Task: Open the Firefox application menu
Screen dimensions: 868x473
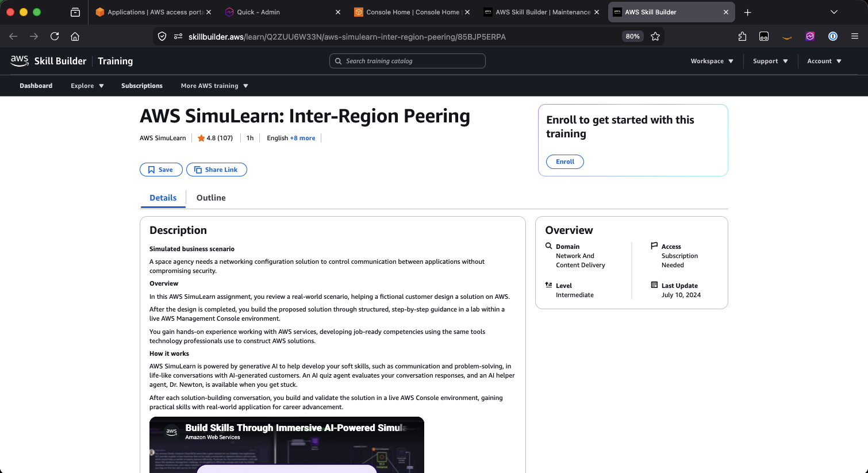Action: [855, 36]
